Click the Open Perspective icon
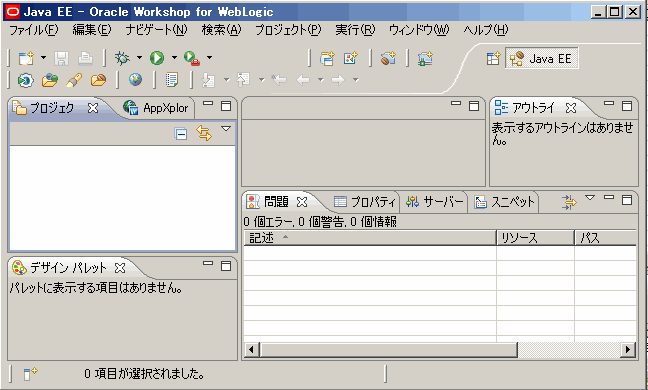The height and width of the screenshot is (390, 648). (493, 58)
